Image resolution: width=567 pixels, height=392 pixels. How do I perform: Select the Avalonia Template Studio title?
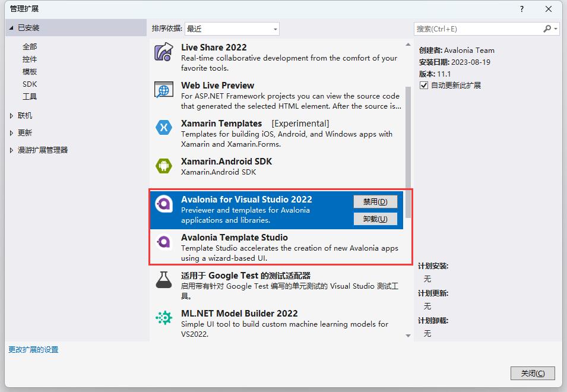pos(235,237)
